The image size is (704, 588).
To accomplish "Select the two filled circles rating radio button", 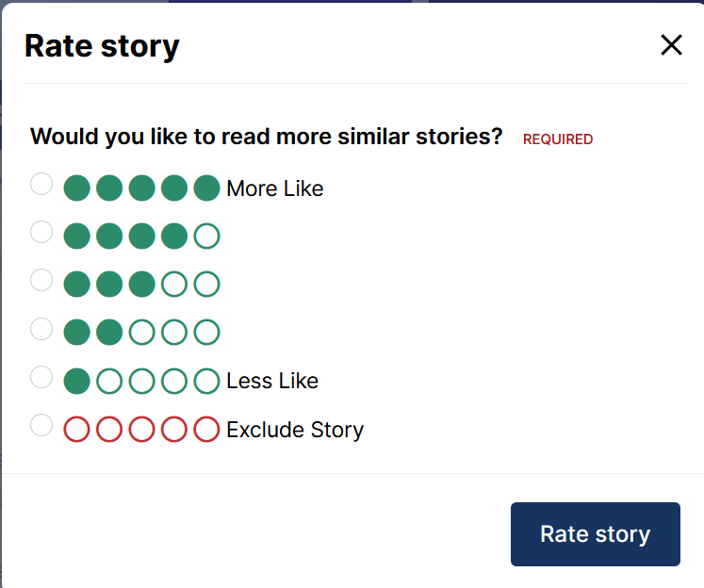I will point(41,329).
